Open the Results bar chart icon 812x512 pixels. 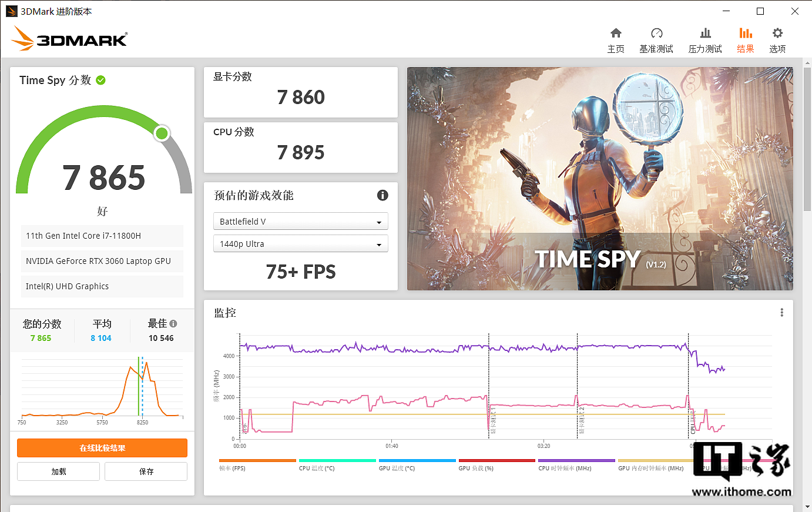click(746, 33)
